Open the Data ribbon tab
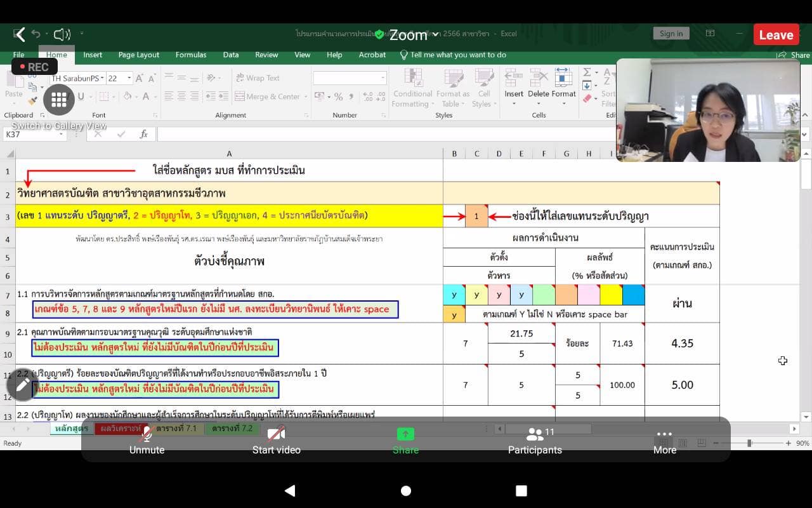The height and width of the screenshot is (508, 812). (231, 55)
